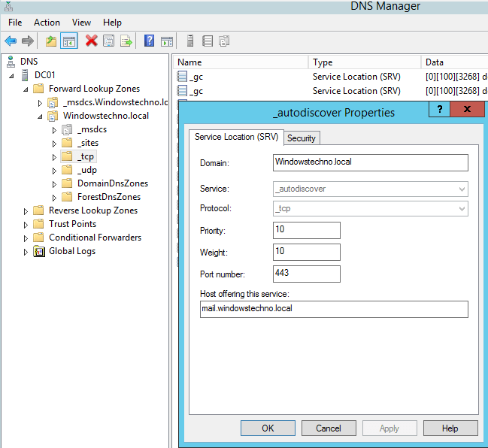Click the DNS Manager title bar app icon
This screenshot has height=448, width=488.
[9, 6]
